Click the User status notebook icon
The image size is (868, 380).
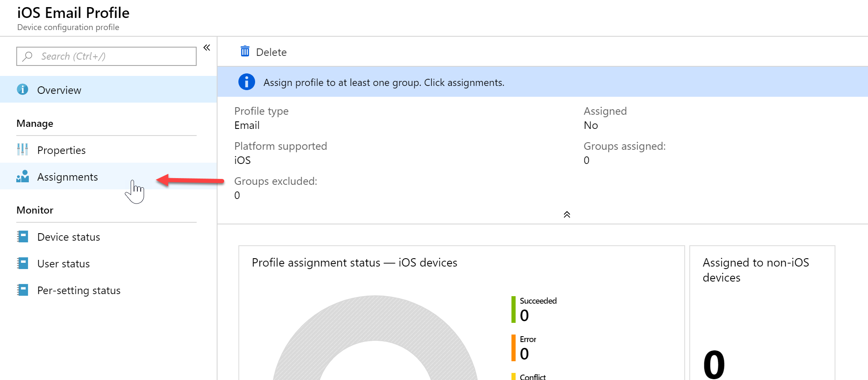click(x=23, y=263)
